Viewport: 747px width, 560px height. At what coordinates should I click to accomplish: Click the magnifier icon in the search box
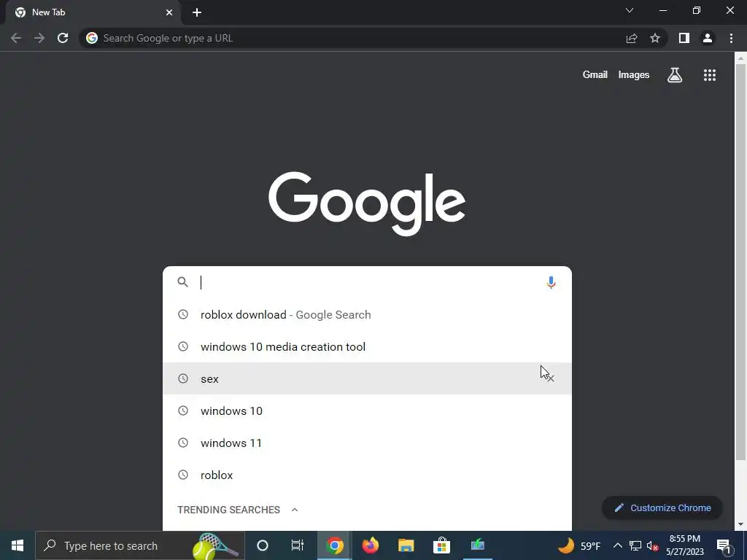[x=183, y=282]
